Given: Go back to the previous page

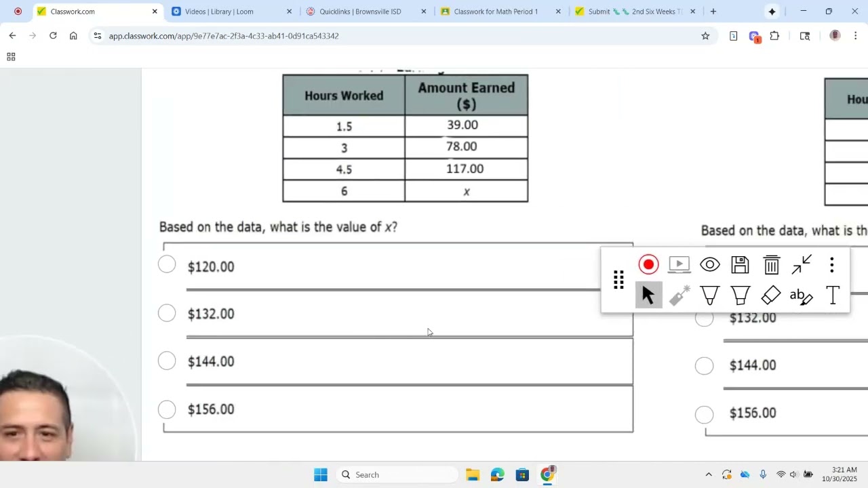Looking at the screenshot, I should pos(12,36).
